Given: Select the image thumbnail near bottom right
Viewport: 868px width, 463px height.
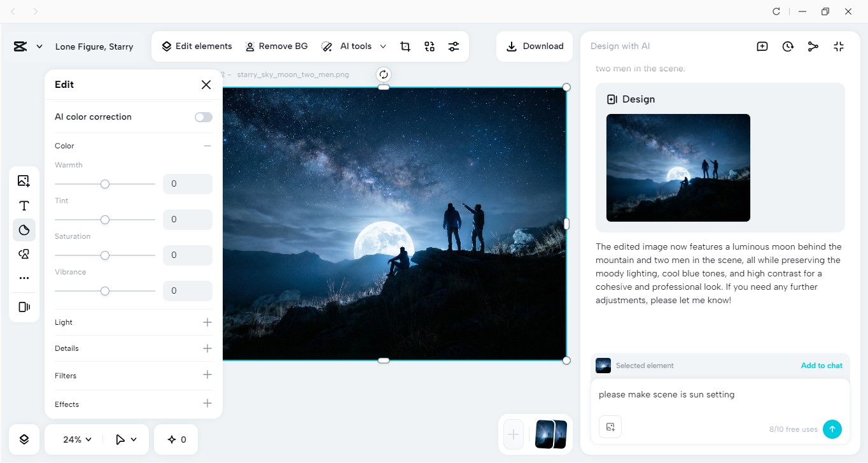Looking at the screenshot, I should tap(550, 434).
